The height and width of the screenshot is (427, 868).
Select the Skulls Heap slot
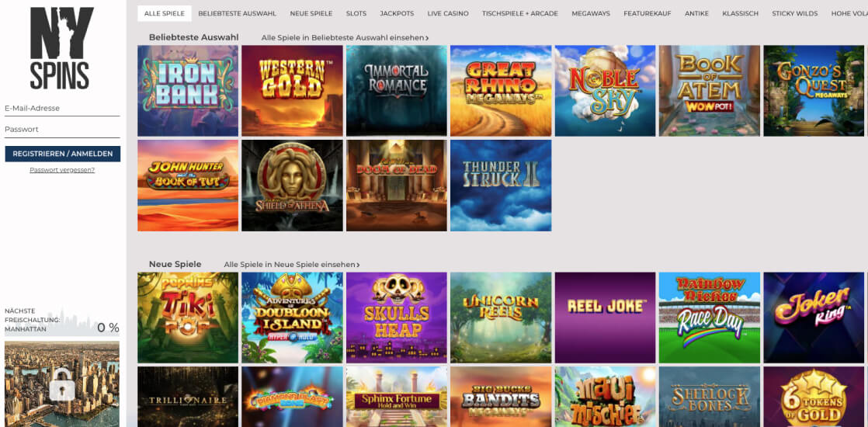[397, 318]
